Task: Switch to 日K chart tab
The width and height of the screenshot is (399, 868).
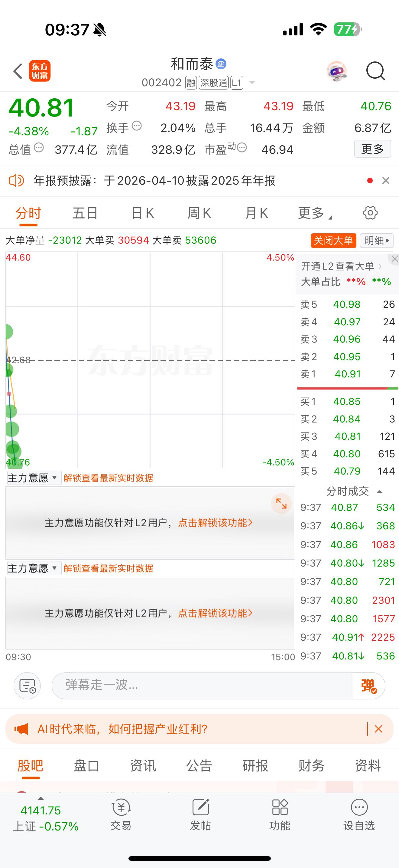Action: point(143,213)
